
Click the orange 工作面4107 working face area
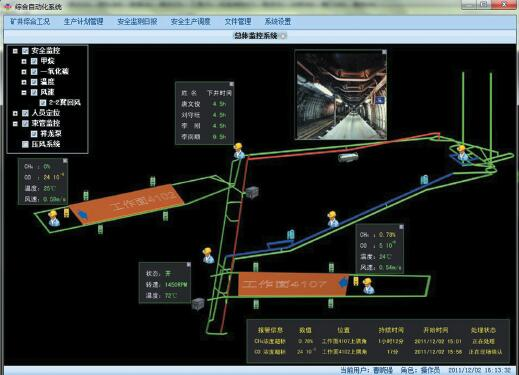(293, 284)
